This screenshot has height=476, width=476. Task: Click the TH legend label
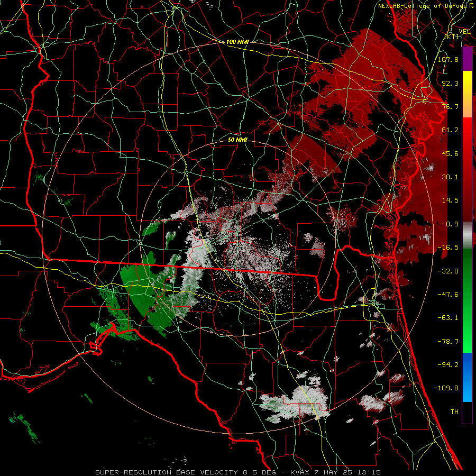click(454, 412)
